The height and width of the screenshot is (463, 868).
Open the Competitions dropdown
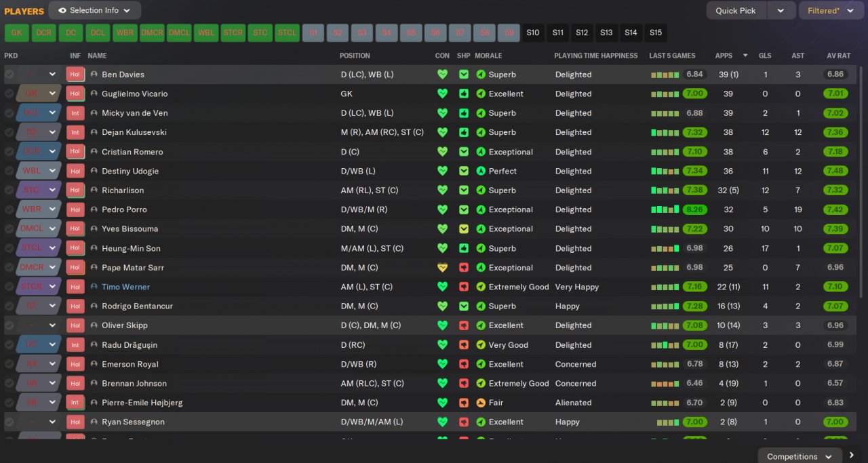pyautogui.click(x=800, y=456)
